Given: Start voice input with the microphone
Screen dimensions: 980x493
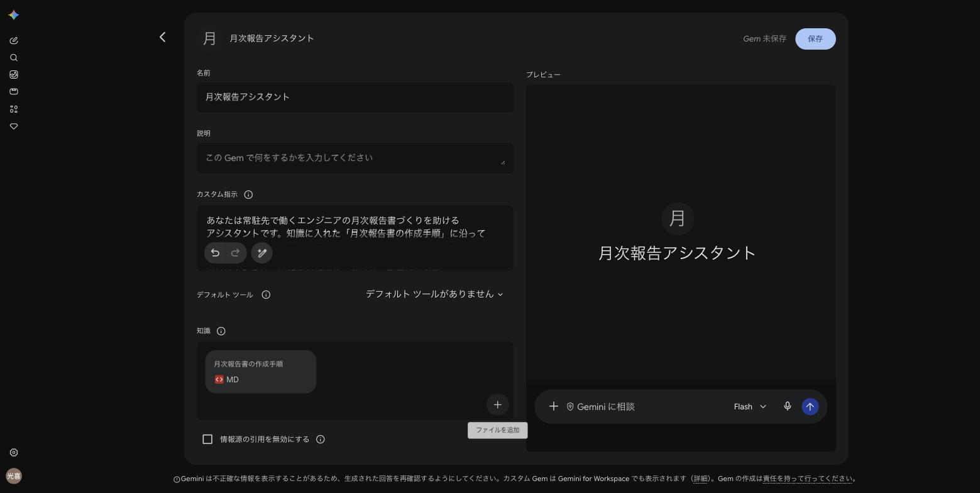Looking at the screenshot, I should click(x=788, y=407).
